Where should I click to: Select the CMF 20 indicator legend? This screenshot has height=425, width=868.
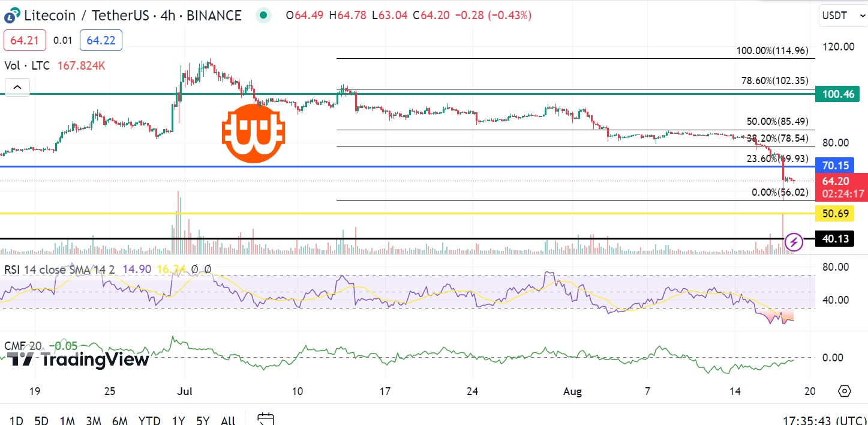[x=23, y=346]
